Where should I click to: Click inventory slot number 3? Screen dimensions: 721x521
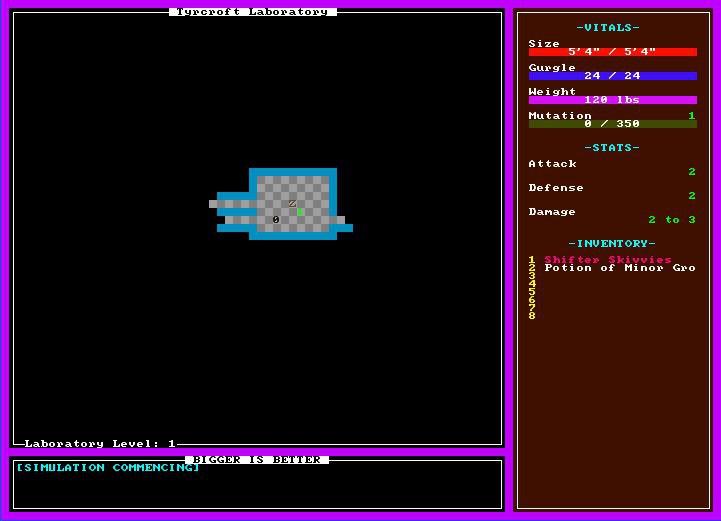click(532, 275)
